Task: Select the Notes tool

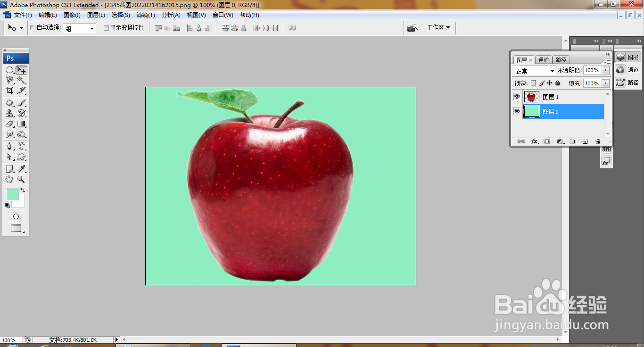Action: [x=9, y=169]
